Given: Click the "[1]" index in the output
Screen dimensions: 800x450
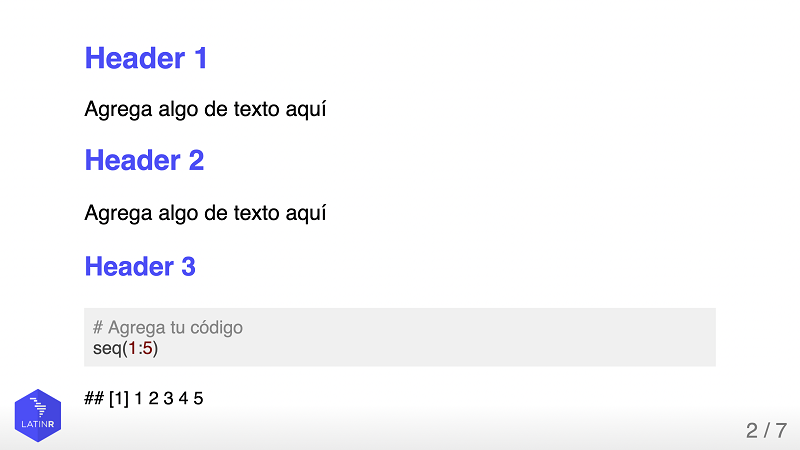Looking at the screenshot, I should pyautogui.click(x=119, y=399).
